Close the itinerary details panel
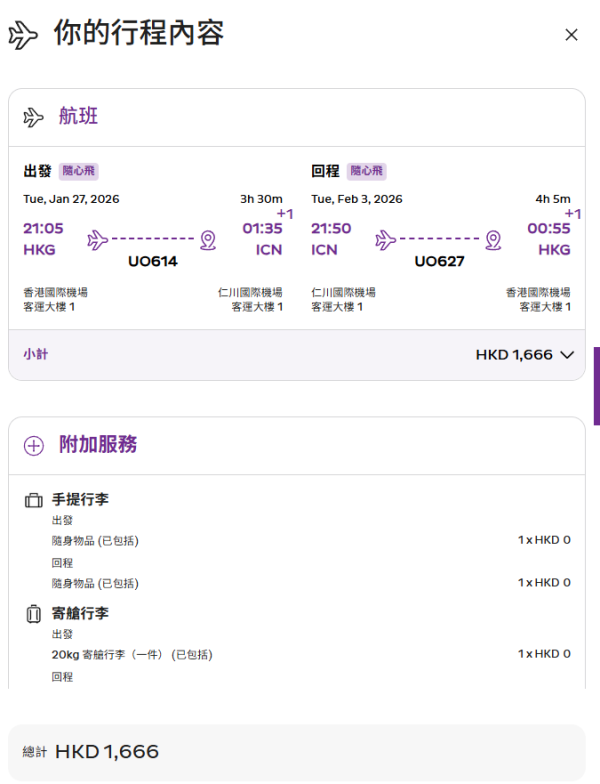 [x=571, y=35]
